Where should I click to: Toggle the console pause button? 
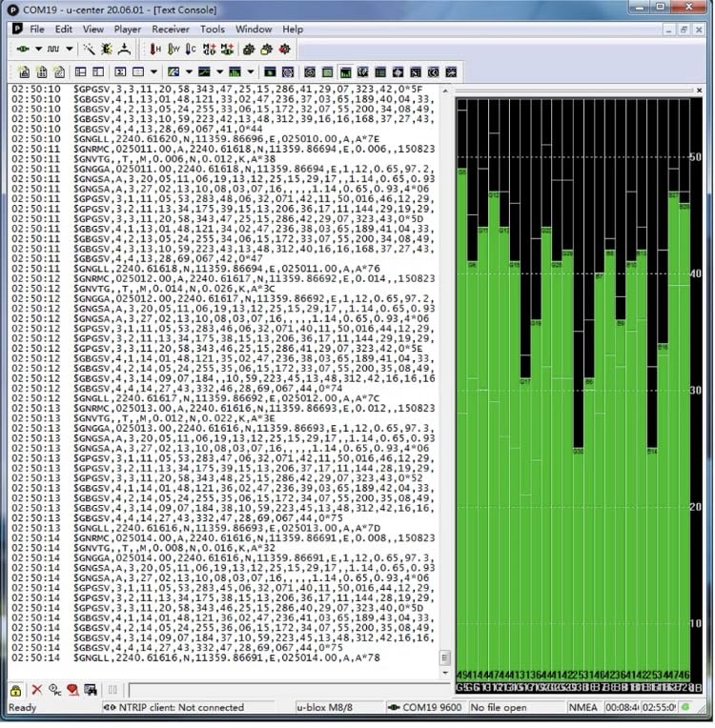point(112,690)
